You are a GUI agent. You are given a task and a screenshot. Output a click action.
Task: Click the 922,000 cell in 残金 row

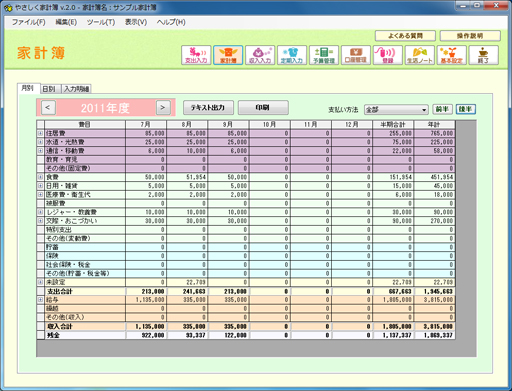click(146, 335)
